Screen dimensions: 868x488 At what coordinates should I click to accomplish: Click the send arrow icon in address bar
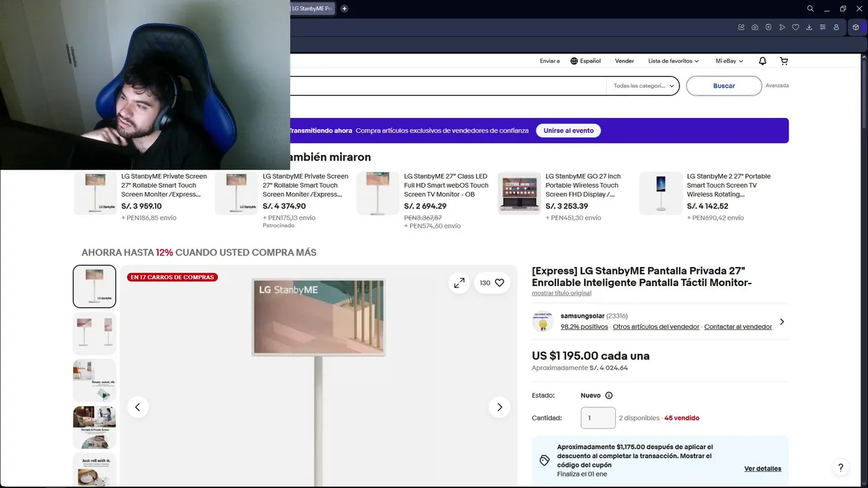(x=782, y=27)
